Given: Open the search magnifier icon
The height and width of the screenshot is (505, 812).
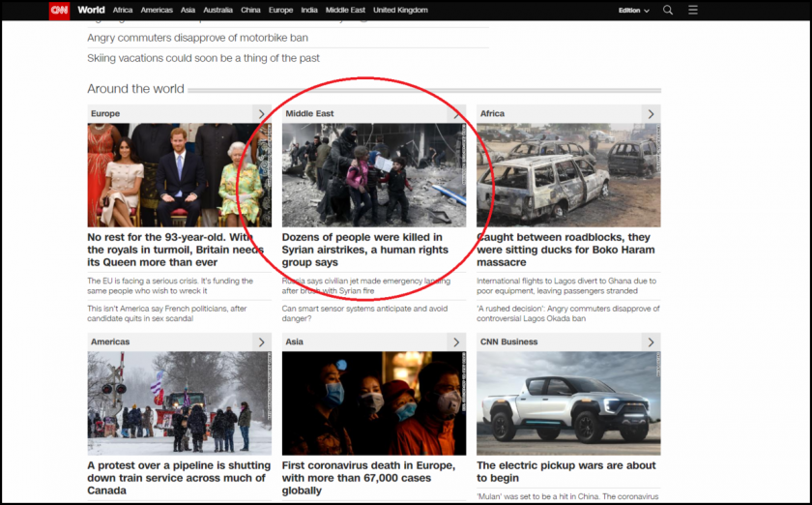Looking at the screenshot, I should point(668,10).
